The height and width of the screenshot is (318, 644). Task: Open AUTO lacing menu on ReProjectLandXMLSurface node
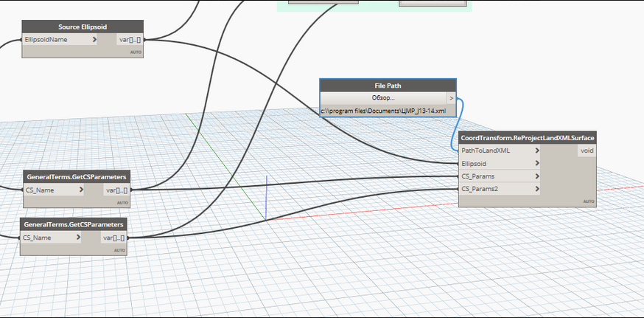pos(588,201)
